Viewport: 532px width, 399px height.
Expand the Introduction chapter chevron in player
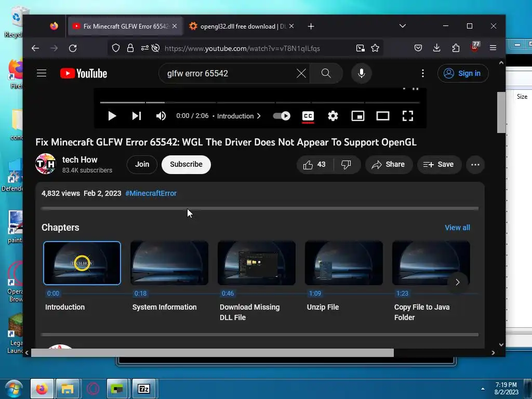click(259, 116)
